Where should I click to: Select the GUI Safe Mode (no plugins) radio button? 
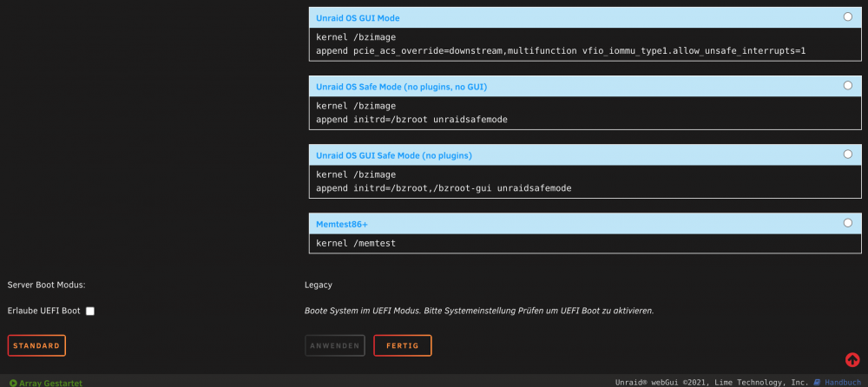(847, 154)
